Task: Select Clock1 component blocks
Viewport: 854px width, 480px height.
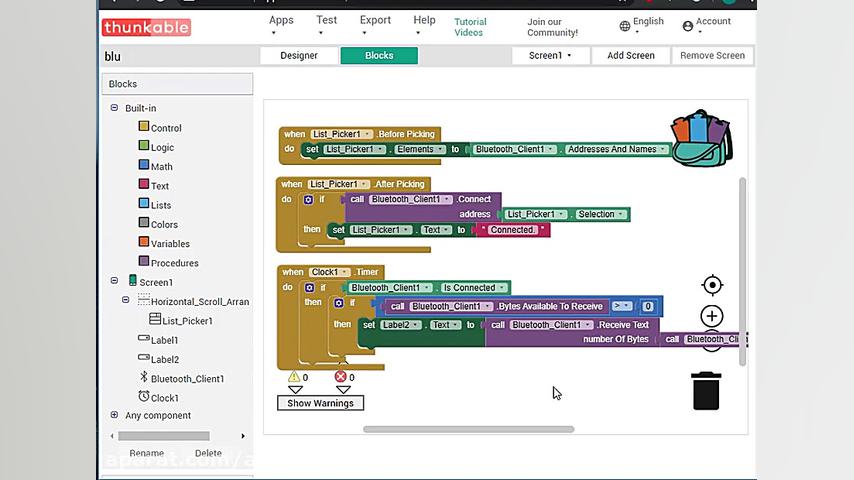Action: 158,397
